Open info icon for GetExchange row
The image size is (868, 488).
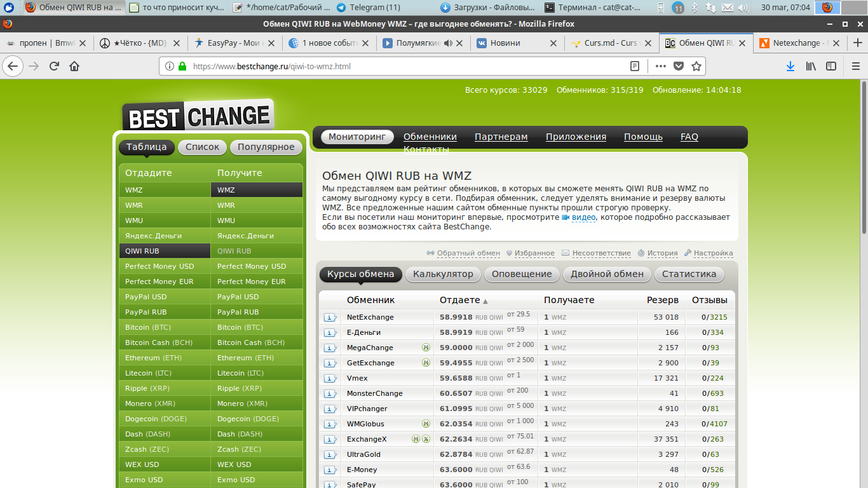(x=330, y=363)
